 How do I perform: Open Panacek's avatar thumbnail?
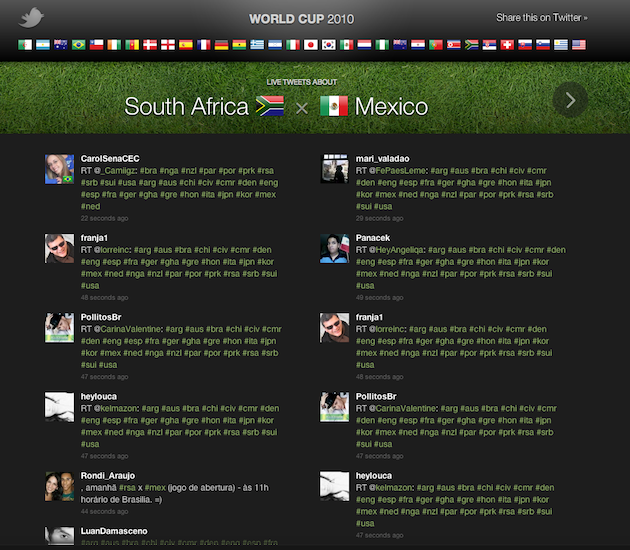pos(335,248)
